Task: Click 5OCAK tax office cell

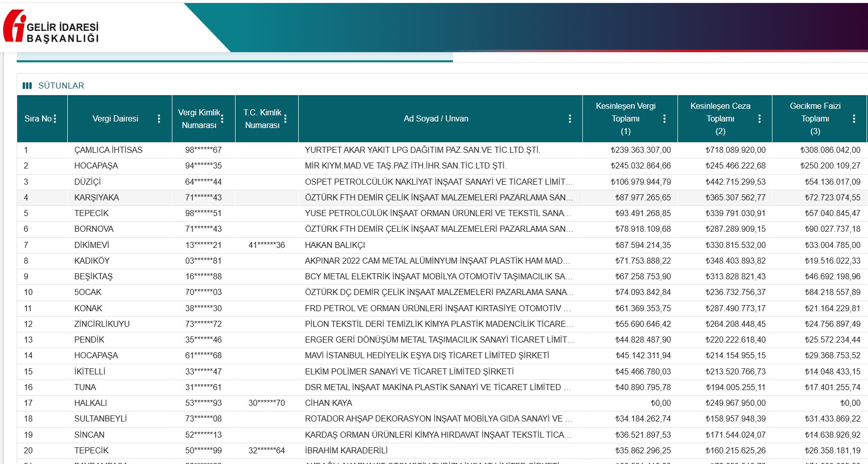Action: click(x=88, y=292)
